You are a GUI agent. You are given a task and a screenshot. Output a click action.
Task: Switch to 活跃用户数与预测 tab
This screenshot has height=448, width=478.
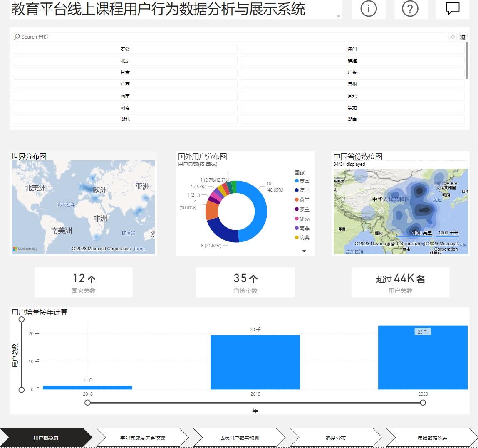click(x=239, y=438)
